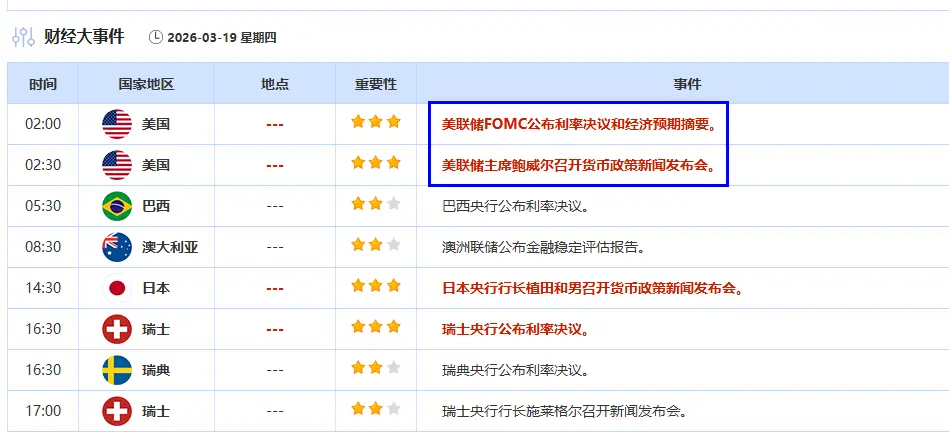Click the 16:30 time in the 瑞典 row

(x=43, y=370)
